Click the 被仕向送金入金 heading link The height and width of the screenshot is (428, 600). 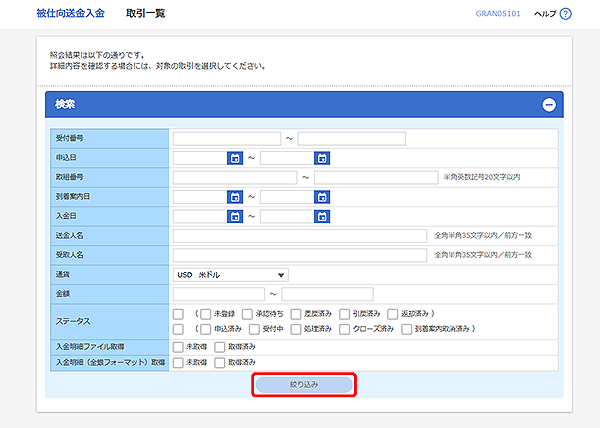tap(70, 13)
